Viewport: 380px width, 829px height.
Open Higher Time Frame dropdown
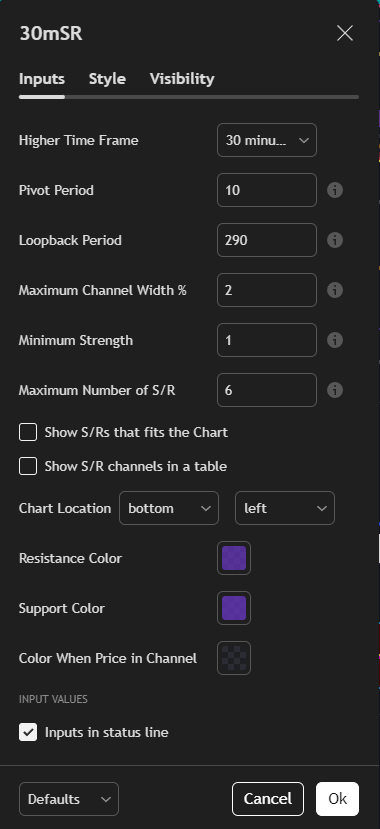[267, 140]
